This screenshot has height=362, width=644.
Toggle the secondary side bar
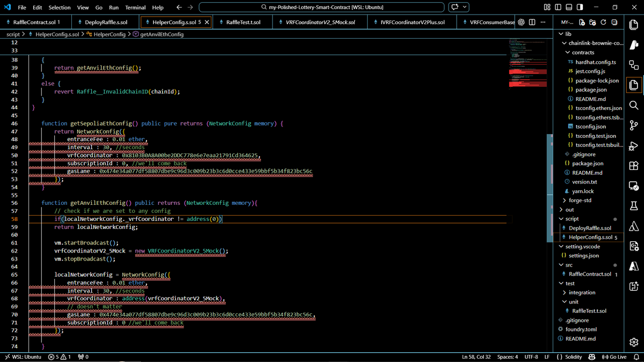click(580, 8)
